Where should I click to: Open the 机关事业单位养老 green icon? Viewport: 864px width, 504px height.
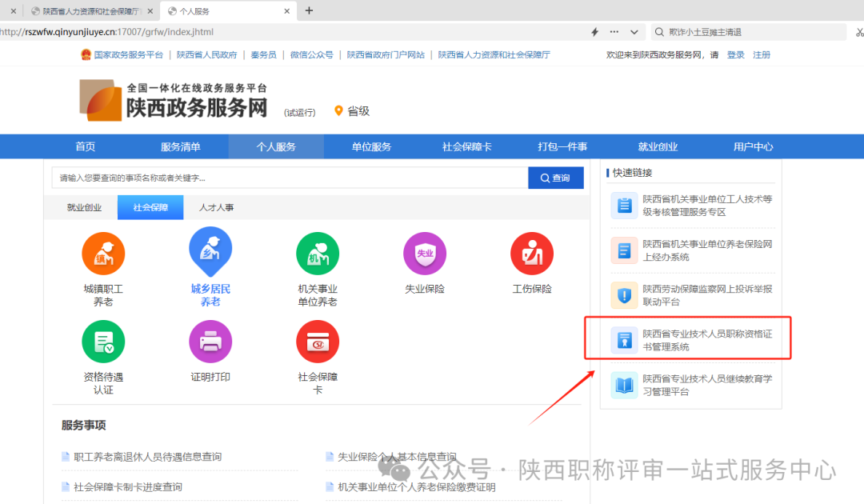(318, 254)
